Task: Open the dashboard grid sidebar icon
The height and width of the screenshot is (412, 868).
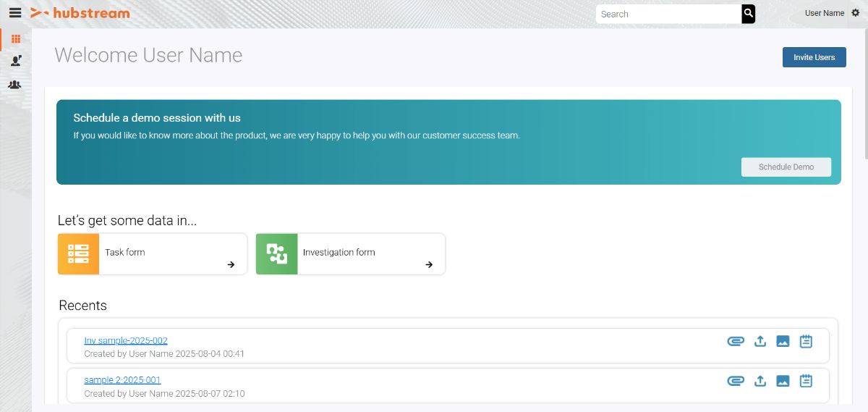Action: (x=15, y=39)
